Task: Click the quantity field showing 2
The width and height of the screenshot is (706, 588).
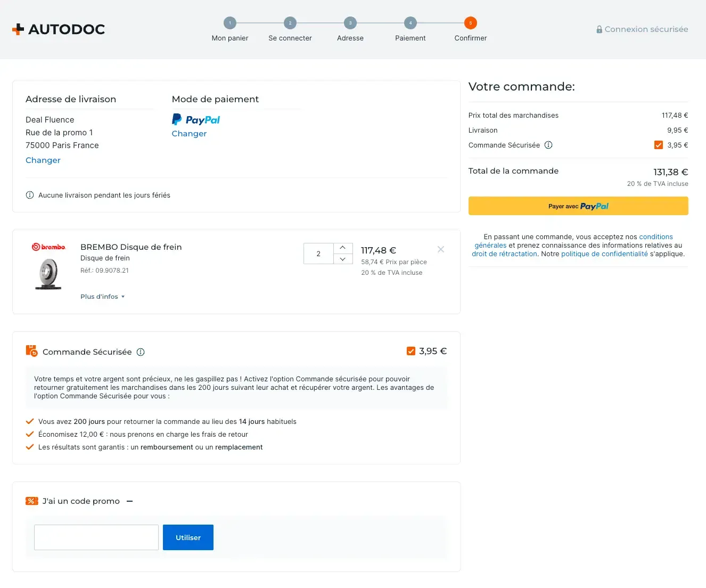Action: point(318,254)
